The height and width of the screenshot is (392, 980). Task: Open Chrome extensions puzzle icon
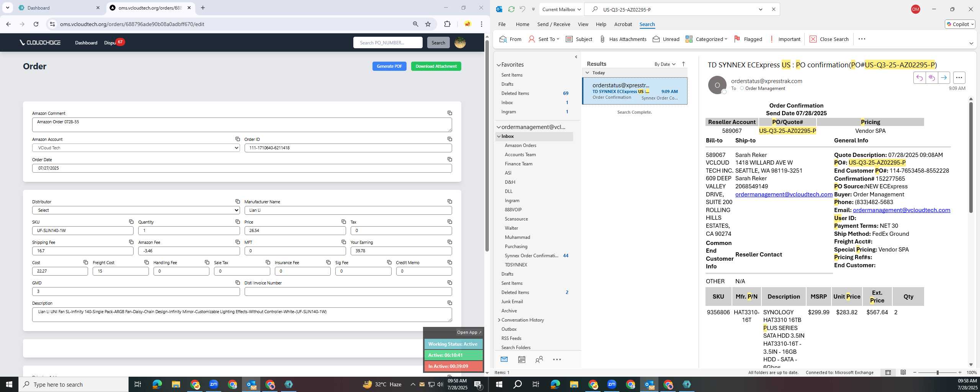(x=447, y=24)
